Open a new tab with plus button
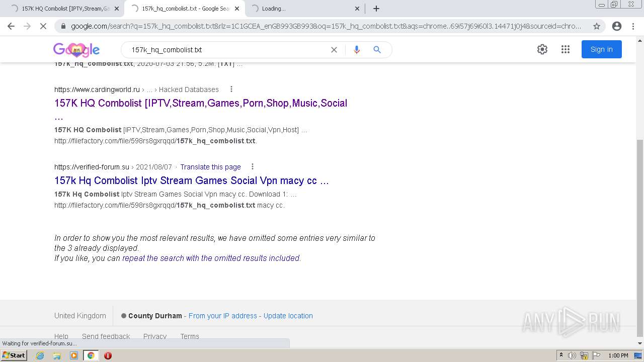The width and height of the screenshot is (644, 362). pyautogui.click(x=376, y=9)
